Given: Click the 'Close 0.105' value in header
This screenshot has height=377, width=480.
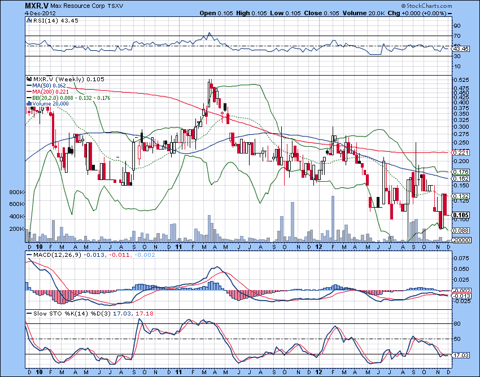Looking at the screenshot, I should coord(322,13).
